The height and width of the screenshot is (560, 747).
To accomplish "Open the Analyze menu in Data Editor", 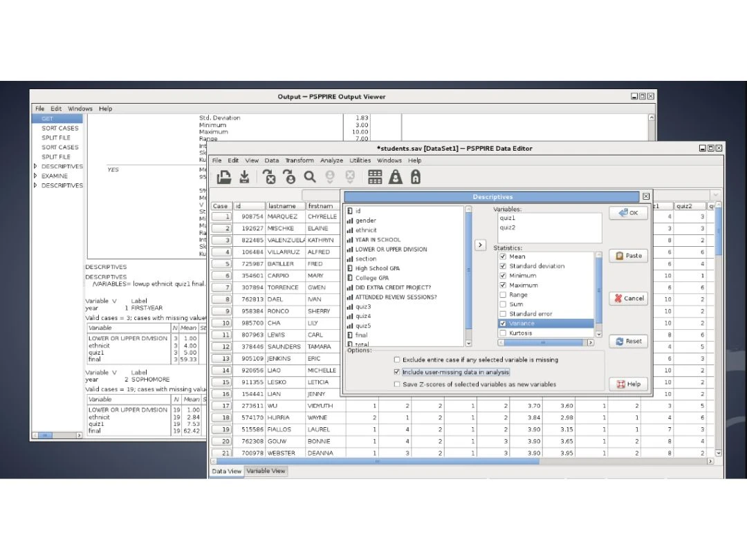I will click(x=331, y=160).
